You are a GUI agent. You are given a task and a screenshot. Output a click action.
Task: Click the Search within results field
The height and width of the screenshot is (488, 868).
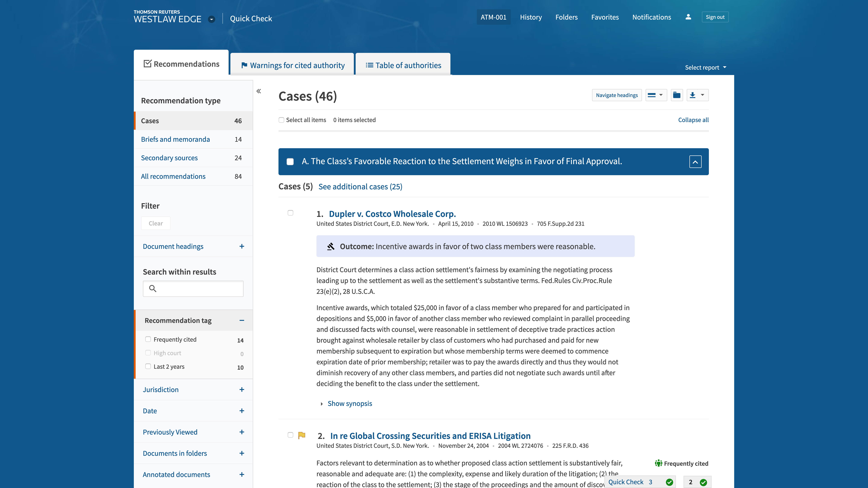[x=199, y=289]
